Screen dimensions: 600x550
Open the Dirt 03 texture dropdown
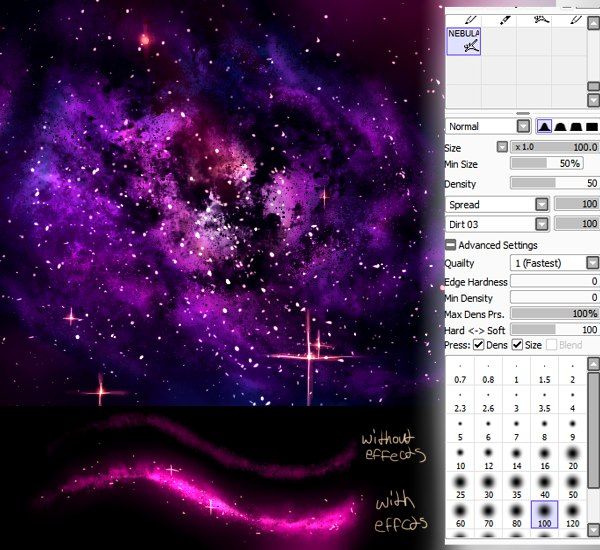tap(541, 224)
